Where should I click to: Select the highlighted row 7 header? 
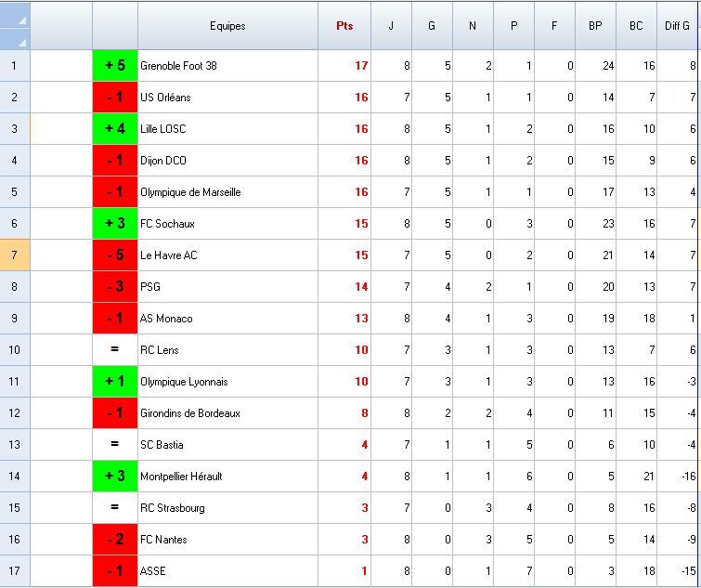pyautogui.click(x=15, y=255)
